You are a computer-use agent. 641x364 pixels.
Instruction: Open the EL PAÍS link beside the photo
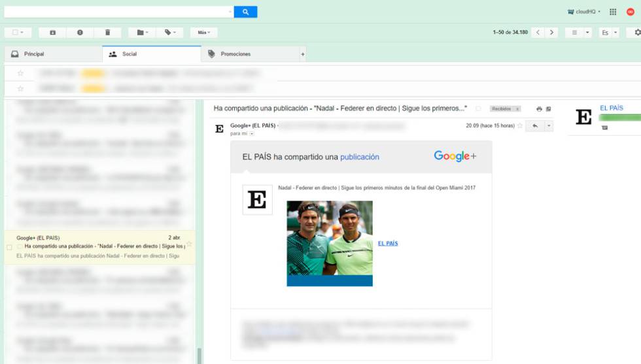387,243
